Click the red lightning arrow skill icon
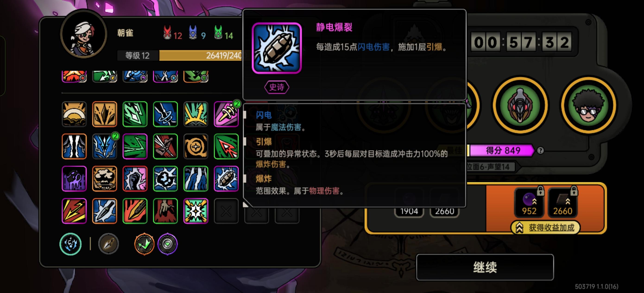644x293 pixels. [x=74, y=211]
